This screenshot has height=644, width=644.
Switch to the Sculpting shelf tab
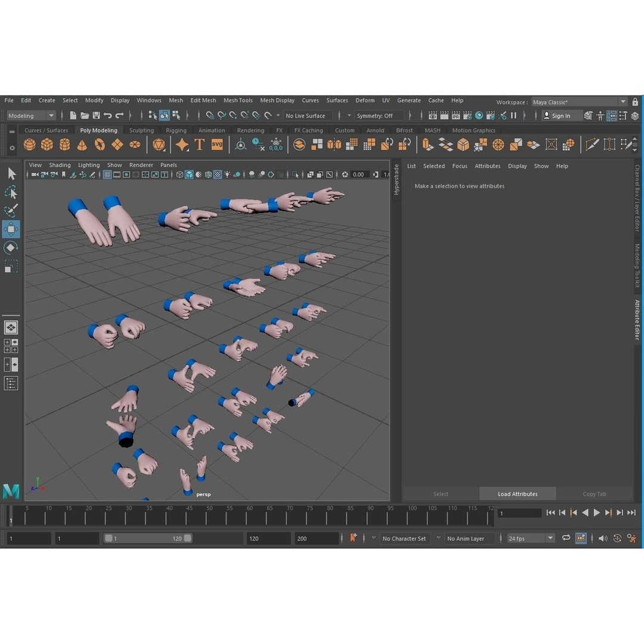[x=141, y=130]
